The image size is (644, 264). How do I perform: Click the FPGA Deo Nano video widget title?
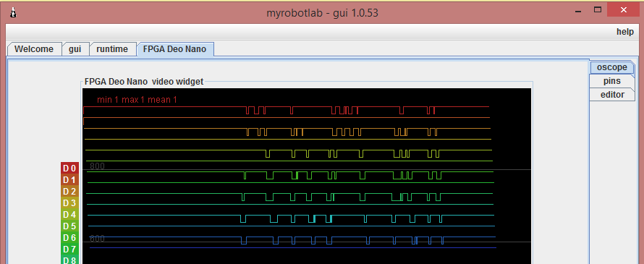click(x=144, y=81)
